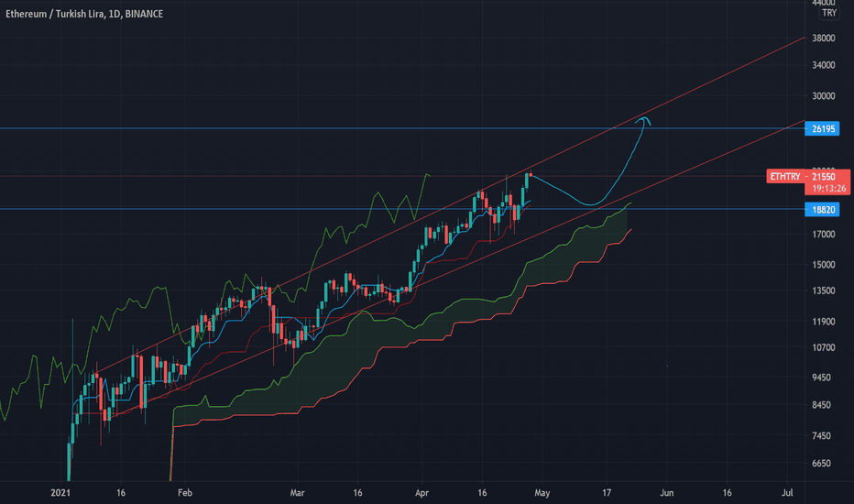Click the May date axis label
The image size is (854, 504).
542,493
